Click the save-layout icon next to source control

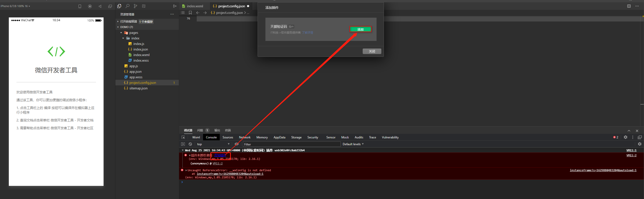(144, 6)
